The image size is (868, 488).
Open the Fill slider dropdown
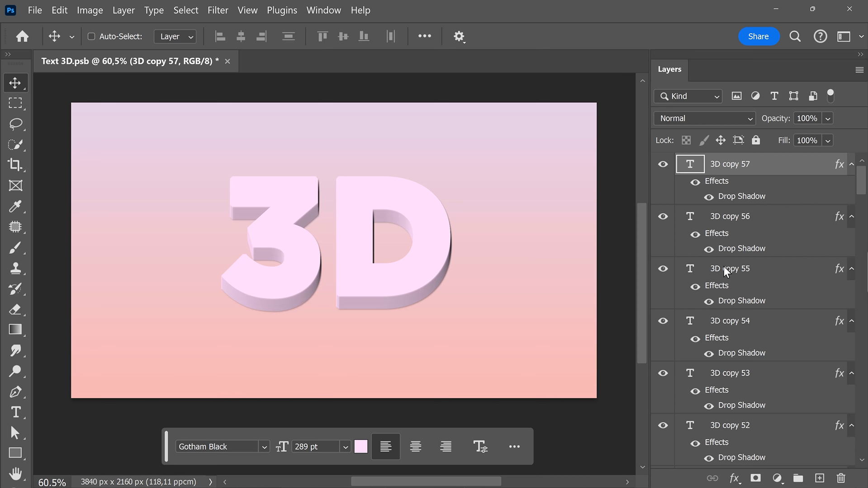click(828, 141)
